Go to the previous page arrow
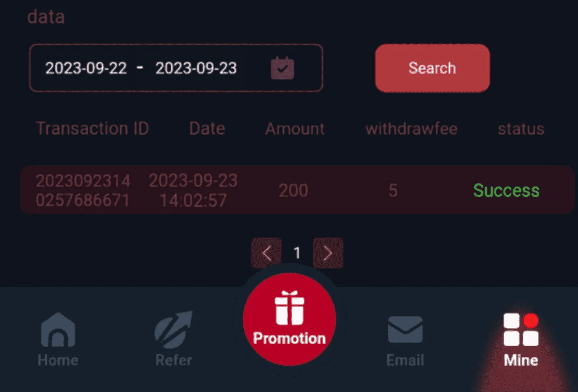This screenshot has width=578, height=392. (x=266, y=253)
